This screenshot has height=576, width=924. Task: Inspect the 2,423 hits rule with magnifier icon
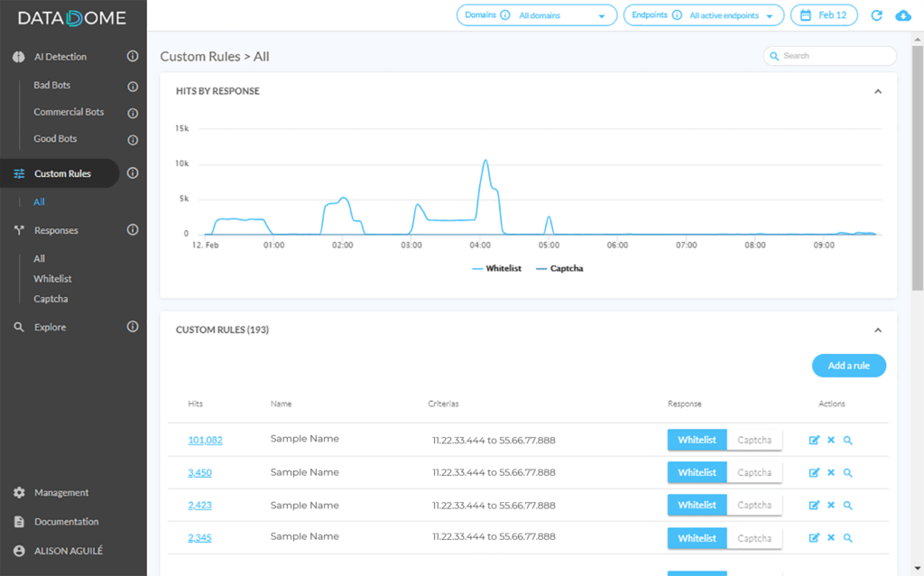847,506
